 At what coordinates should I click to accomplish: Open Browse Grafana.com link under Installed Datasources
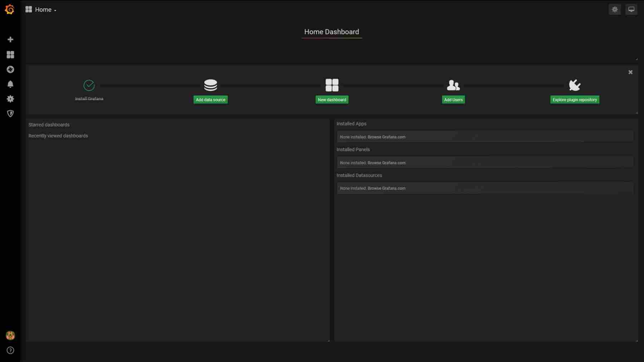[386, 188]
